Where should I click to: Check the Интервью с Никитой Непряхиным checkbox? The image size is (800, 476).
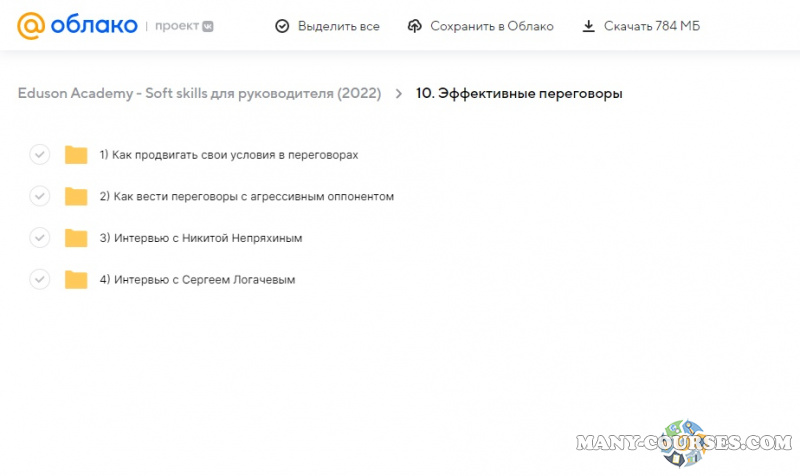[40, 238]
